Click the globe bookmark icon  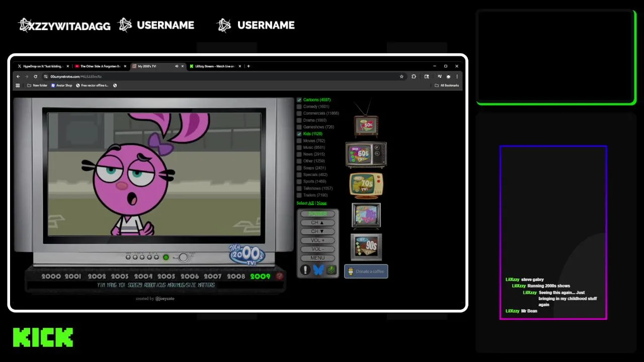point(115,85)
